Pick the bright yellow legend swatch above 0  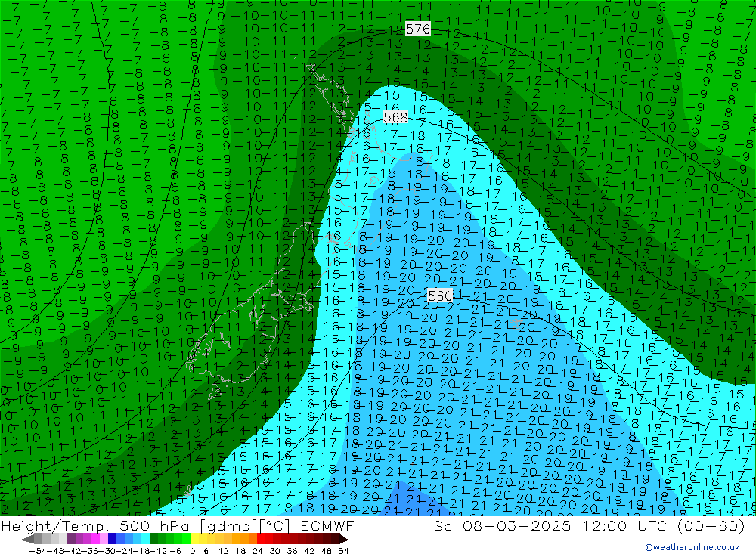pyautogui.click(x=195, y=539)
